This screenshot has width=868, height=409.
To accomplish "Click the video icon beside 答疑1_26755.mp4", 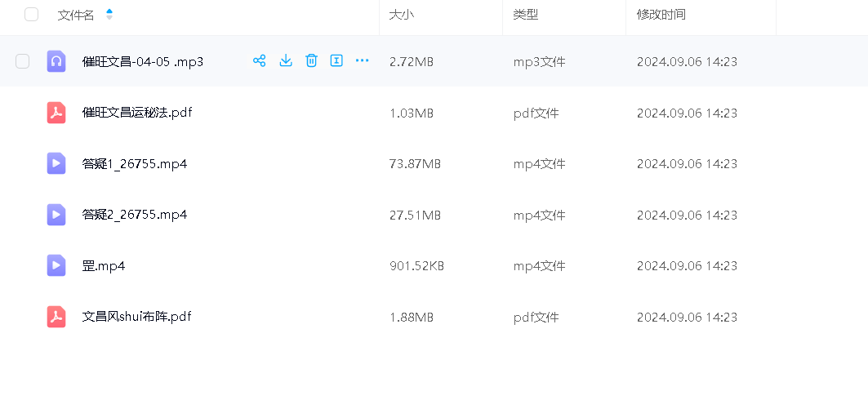I will coord(56,163).
